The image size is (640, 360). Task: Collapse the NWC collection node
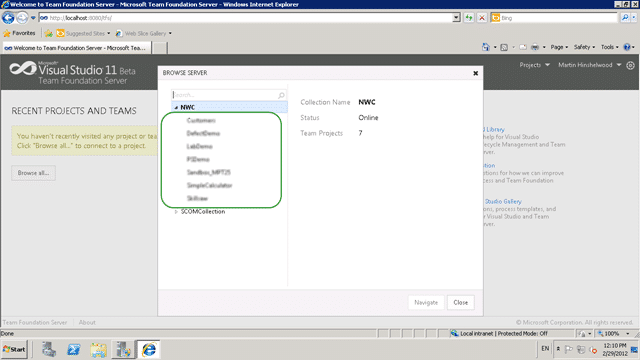(176, 107)
